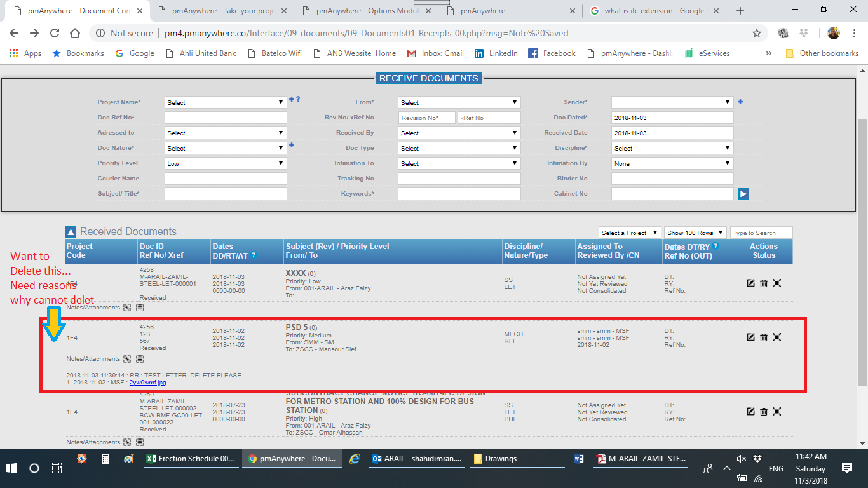Click delete trash icon for PSD 5 document

coord(763,337)
